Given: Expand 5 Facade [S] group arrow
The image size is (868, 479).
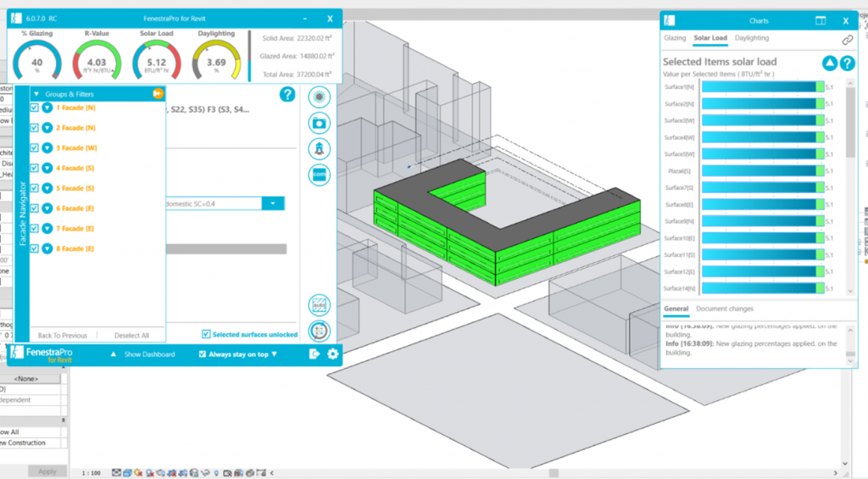Looking at the screenshot, I should (x=47, y=188).
